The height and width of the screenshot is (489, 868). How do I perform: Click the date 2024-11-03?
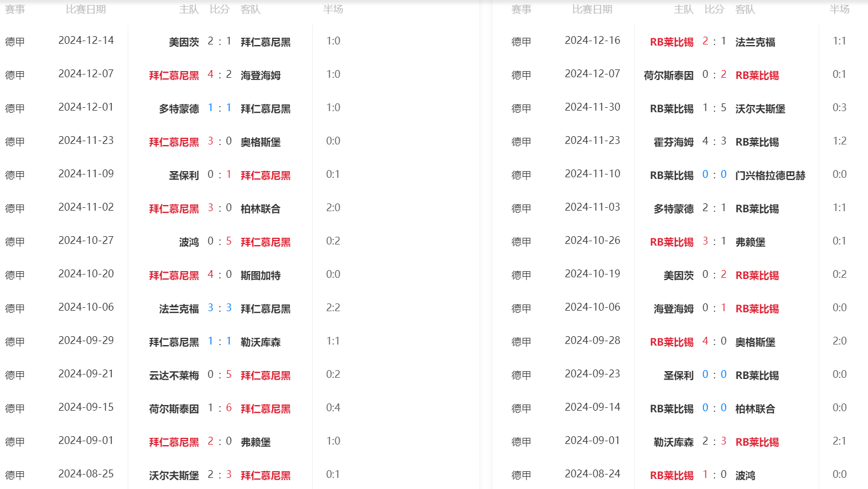click(x=593, y=207)
